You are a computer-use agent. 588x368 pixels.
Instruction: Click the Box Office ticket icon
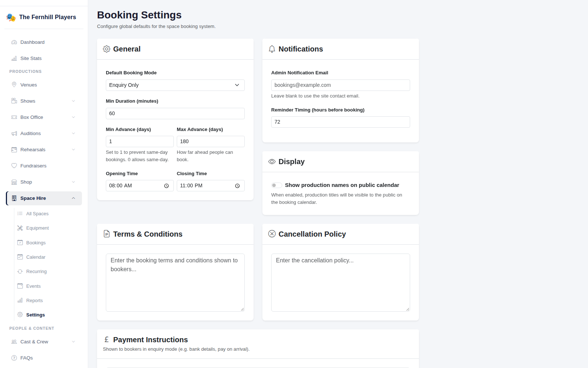click(x=14, y=117)
